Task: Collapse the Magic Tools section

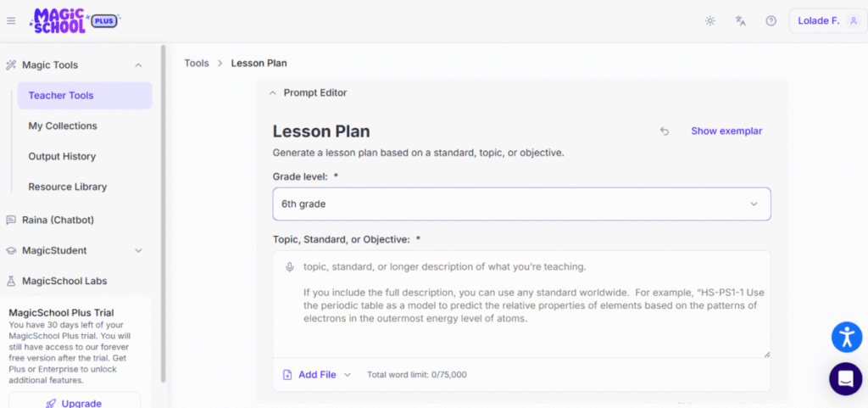Action: (138, 65)
